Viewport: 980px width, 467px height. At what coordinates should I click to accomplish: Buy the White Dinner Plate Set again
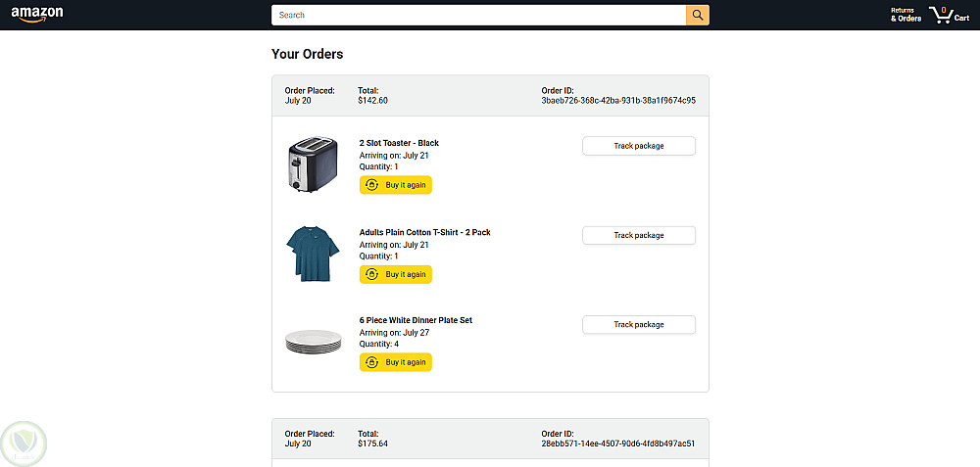(396, 362)
